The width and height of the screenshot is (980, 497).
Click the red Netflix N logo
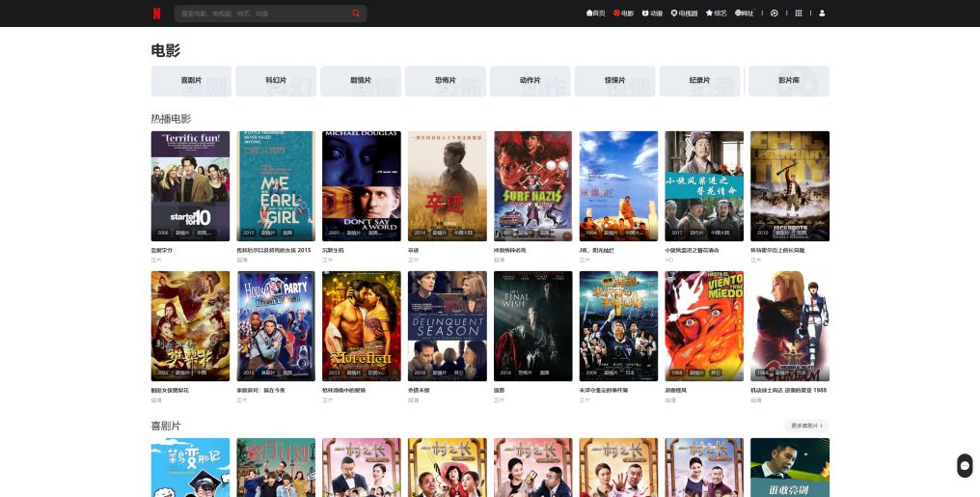pyautogui.click(x=157, y=14)
